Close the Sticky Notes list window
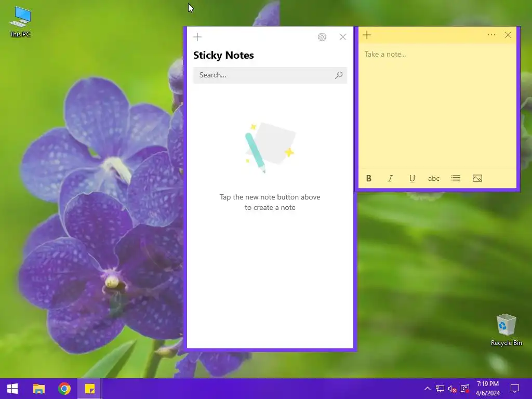Screen dimensions: 532x399 click(x=343, y=37)
